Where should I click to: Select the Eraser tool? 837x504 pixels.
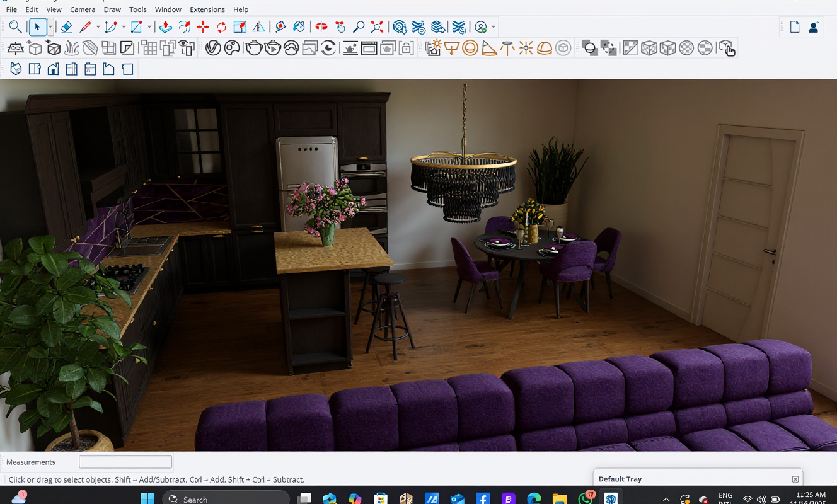coord(66,27)
